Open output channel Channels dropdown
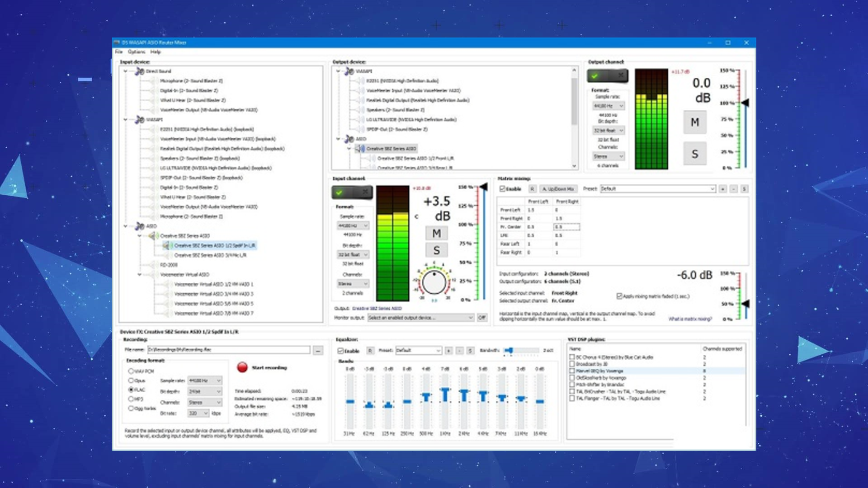Viewport: 868px width, 488px height. (609, 156)
